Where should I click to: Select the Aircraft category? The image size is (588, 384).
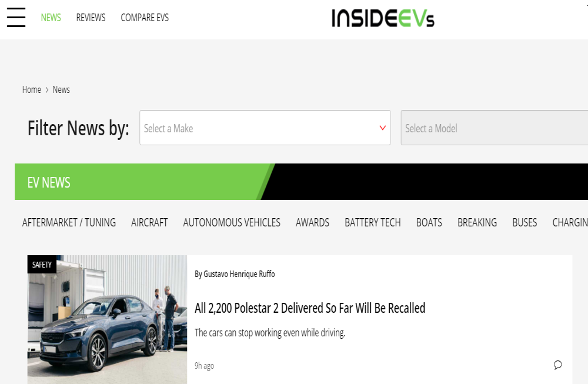(x=149, y=222)
